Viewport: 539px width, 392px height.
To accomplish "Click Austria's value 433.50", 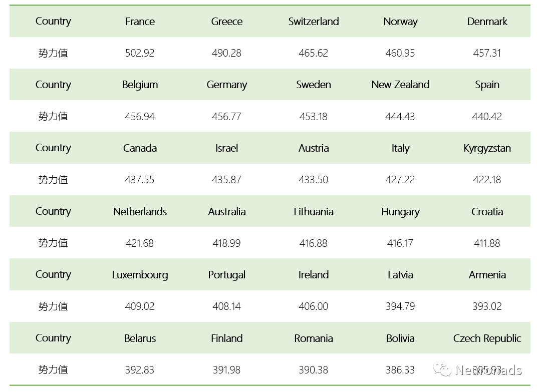I will (x=314, y=180).
